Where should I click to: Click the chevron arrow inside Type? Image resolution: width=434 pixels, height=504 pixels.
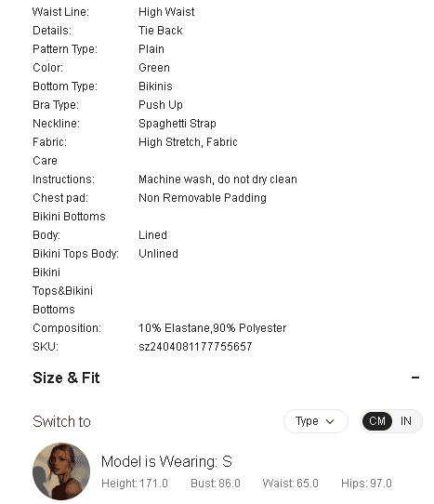330,421
